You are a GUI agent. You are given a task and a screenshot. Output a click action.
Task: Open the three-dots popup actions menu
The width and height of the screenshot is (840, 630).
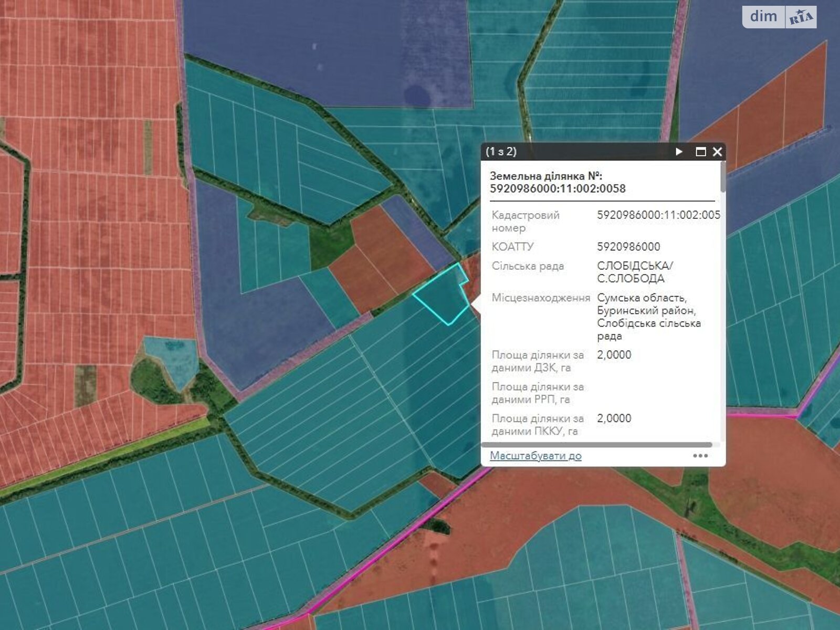coord(700,456)
